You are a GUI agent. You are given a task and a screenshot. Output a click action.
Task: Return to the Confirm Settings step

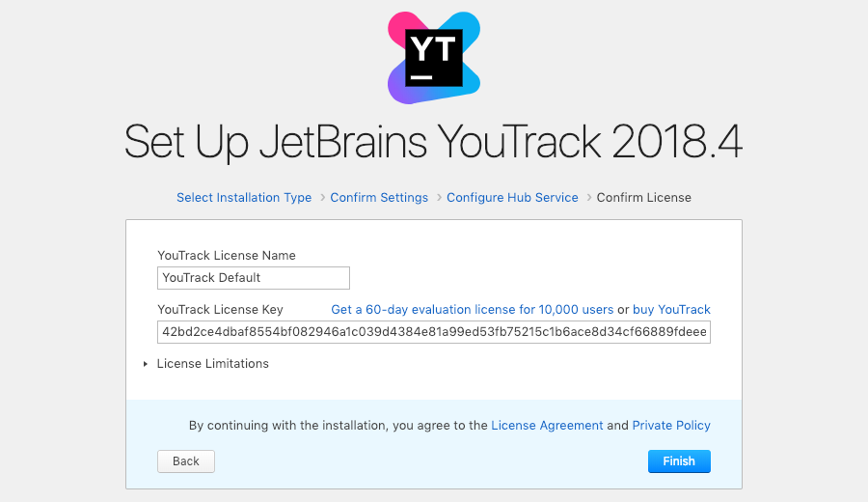(379, 197)
